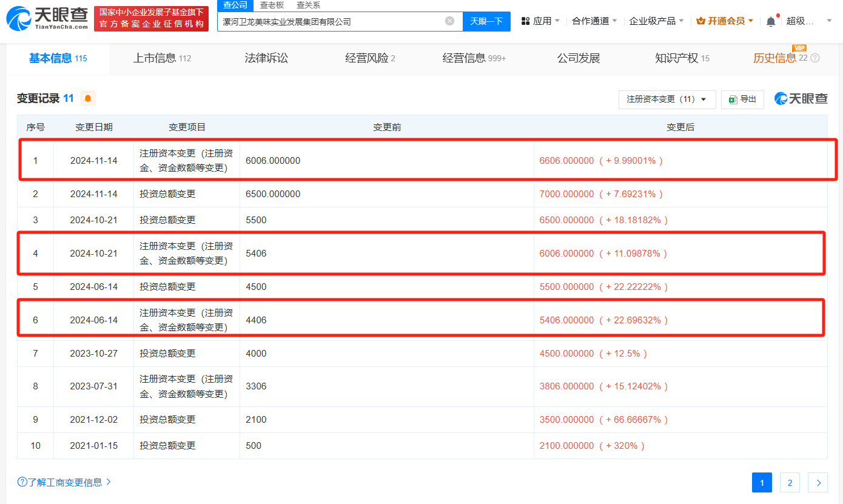Switch to the 法律诉讼 tab
This screenshot has height=504, width=843.
coord(266,58)
